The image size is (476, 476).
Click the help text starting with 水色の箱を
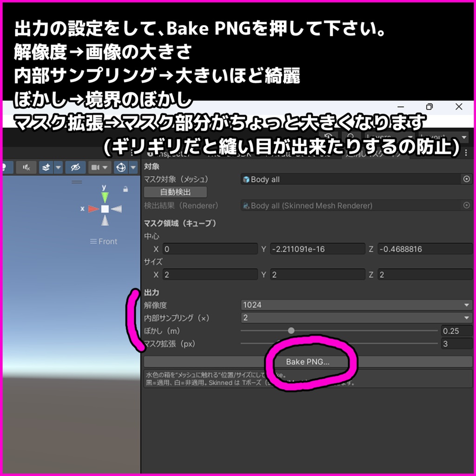coord(308,378)
